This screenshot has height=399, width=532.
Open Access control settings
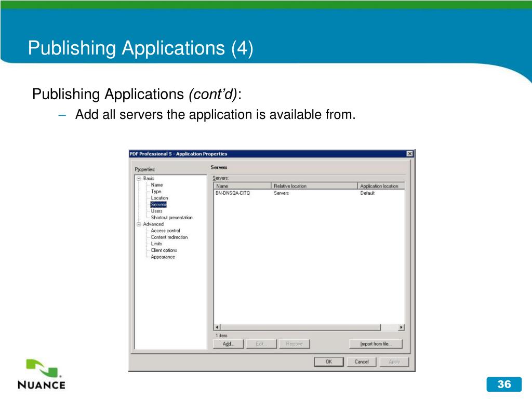pos(166,231)
